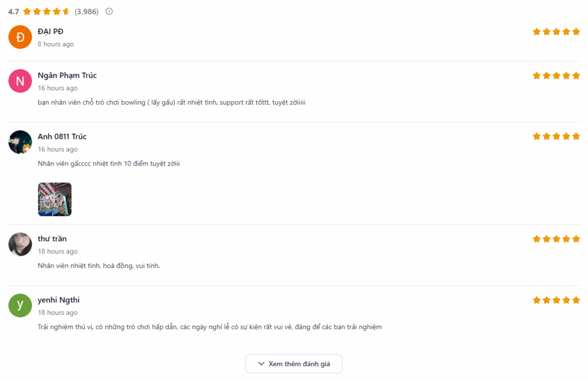
Task: Click star rating on yenhi Ngthi's review
Action: [x=556, y=300]
